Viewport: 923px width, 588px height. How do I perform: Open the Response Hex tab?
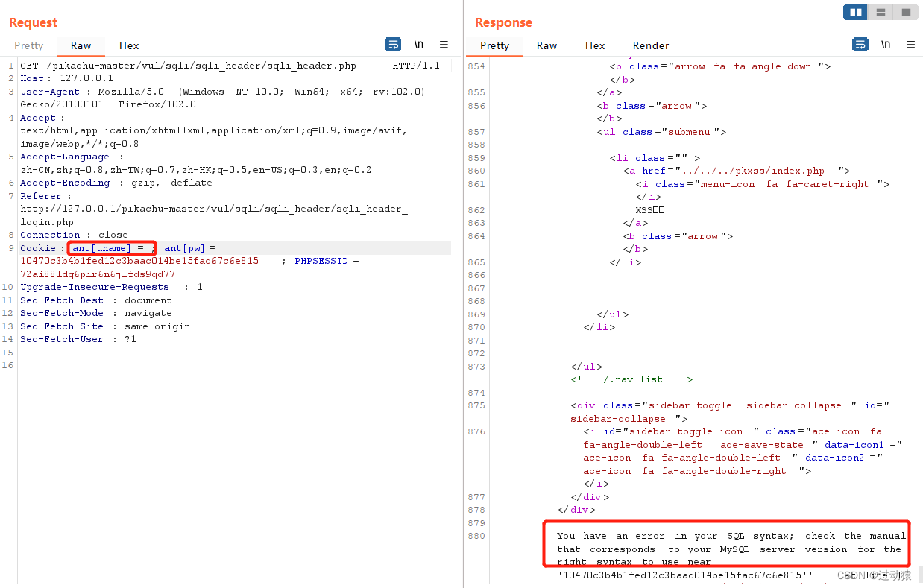595,45
